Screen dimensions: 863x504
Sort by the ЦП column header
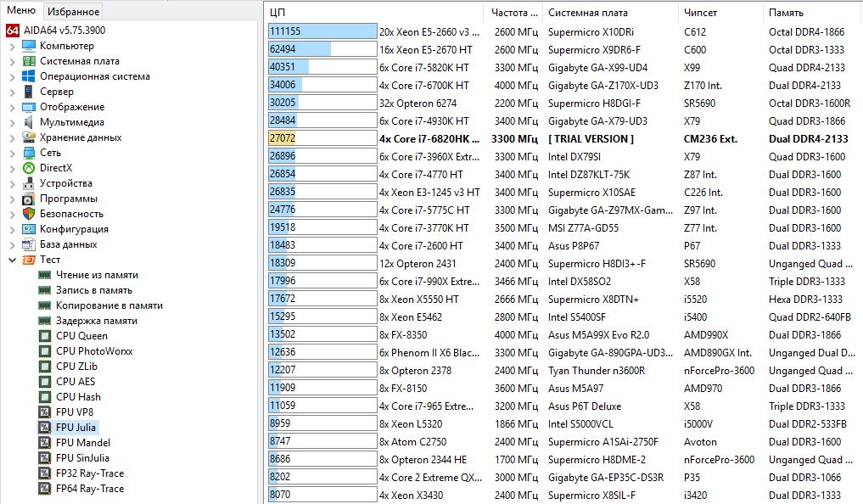[x=374, y=13]
